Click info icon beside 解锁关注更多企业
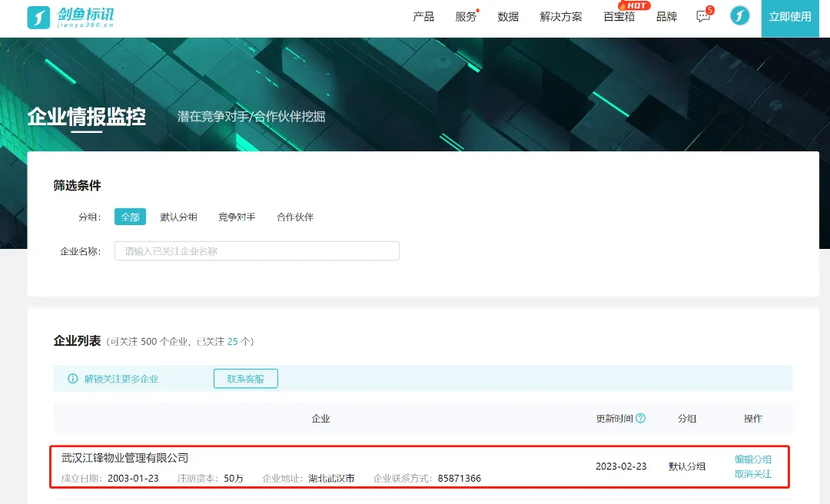This screenshot has height=504, width=830. pyautogui.click(x=73, y=379)
